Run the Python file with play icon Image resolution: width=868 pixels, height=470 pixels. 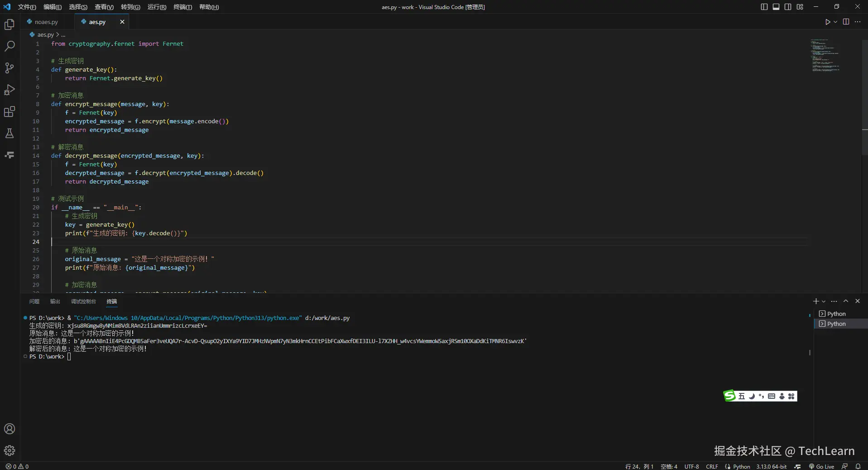(x=828, y=22)
